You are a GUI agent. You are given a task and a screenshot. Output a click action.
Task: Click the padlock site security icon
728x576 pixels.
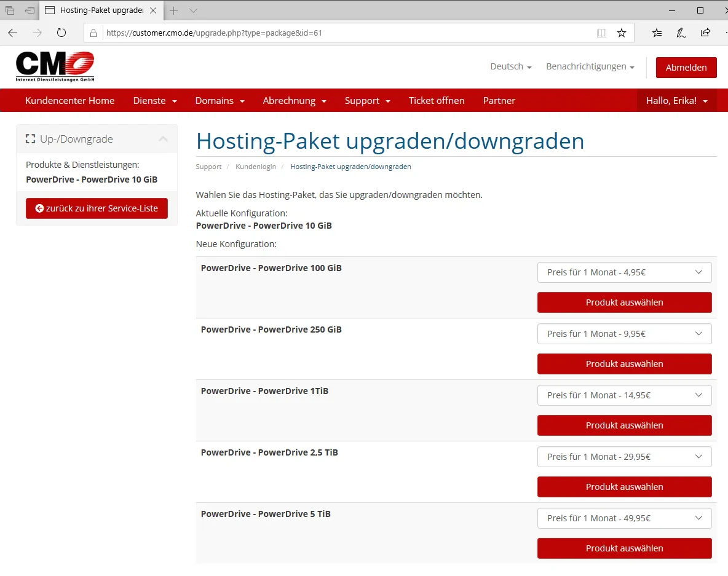tap(93, 33)
